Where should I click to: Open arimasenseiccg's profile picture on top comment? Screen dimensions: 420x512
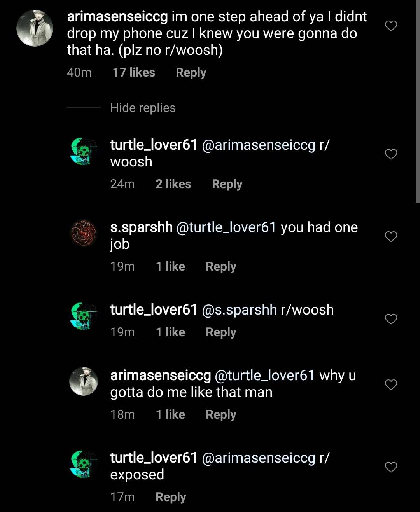(x=35, y=28)
